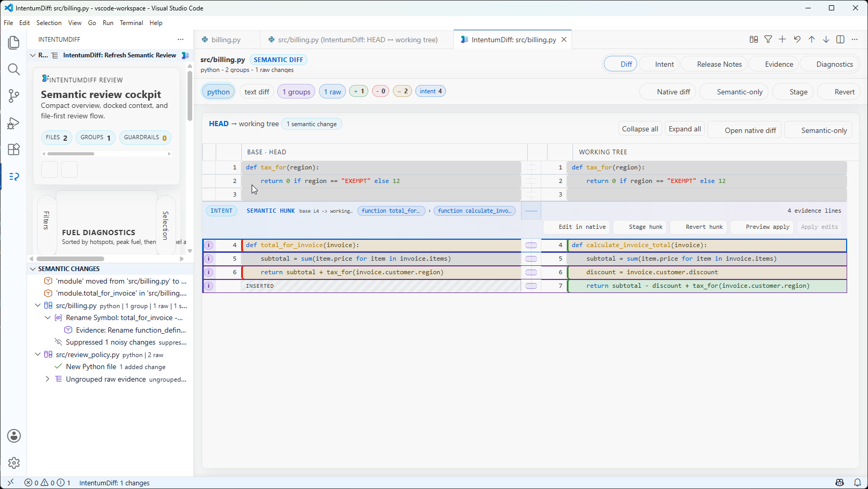Click the review panel horizontal scrollbar

point(70,259)
